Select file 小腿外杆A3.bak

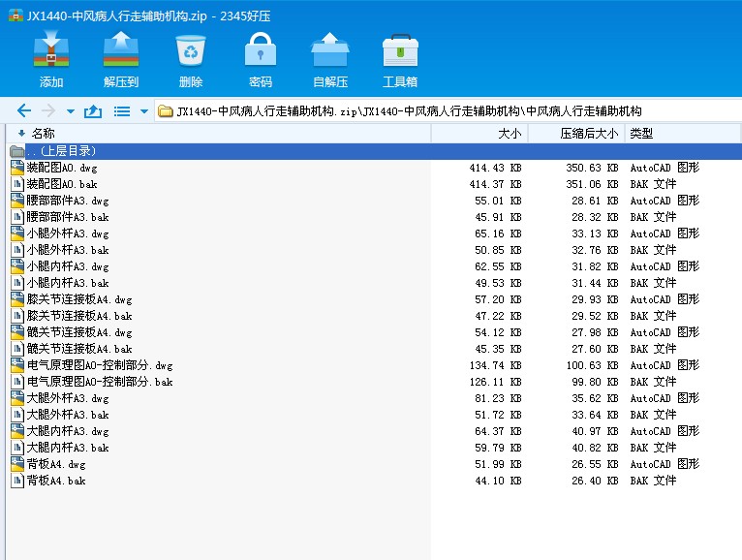68,250
